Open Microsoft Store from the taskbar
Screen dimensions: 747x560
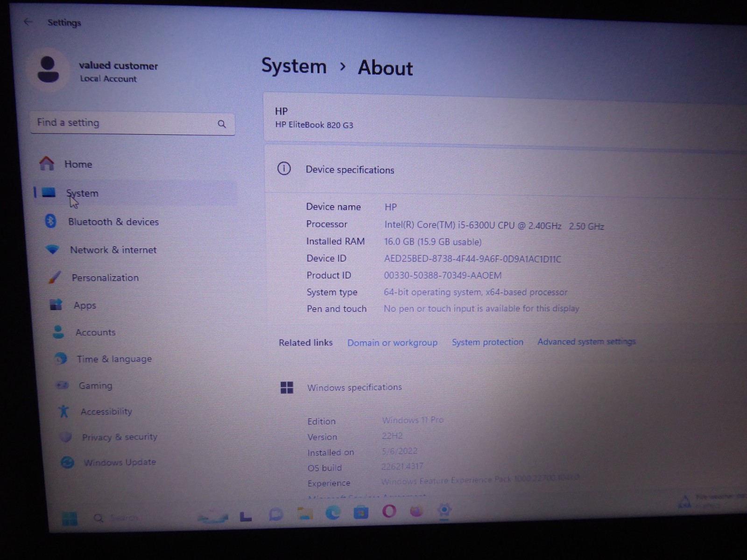coord(361,512)
